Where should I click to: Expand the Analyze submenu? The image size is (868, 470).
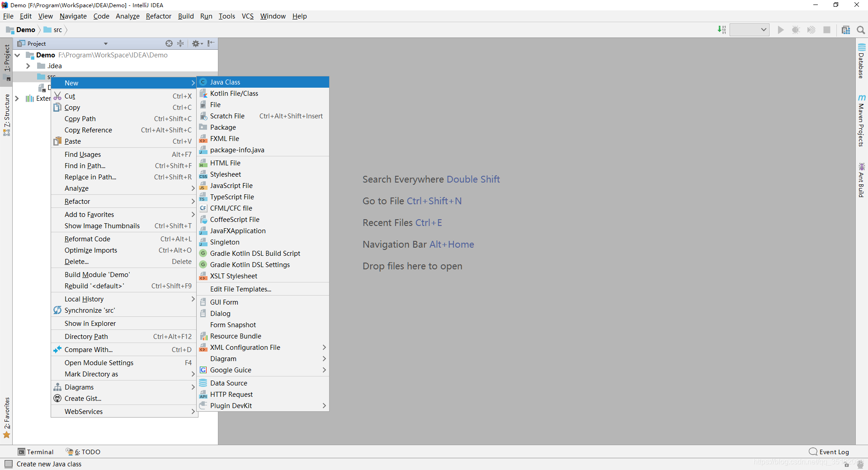(x=124, y=188)
